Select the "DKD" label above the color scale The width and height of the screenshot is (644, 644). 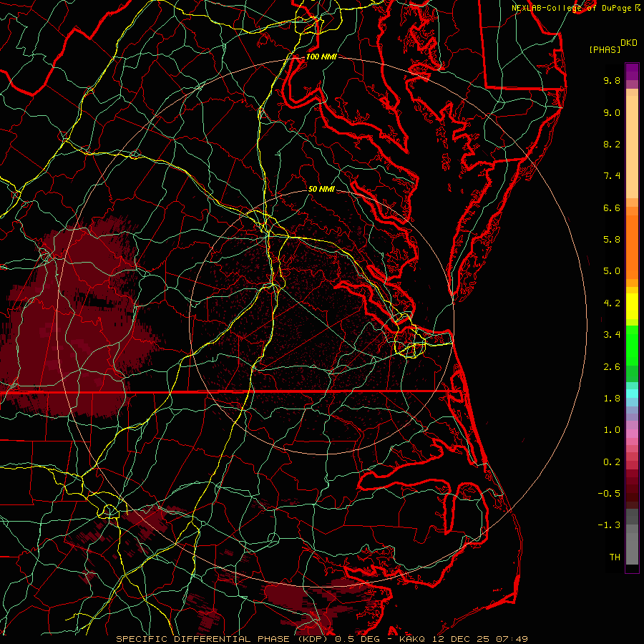(x=628, y=43)
